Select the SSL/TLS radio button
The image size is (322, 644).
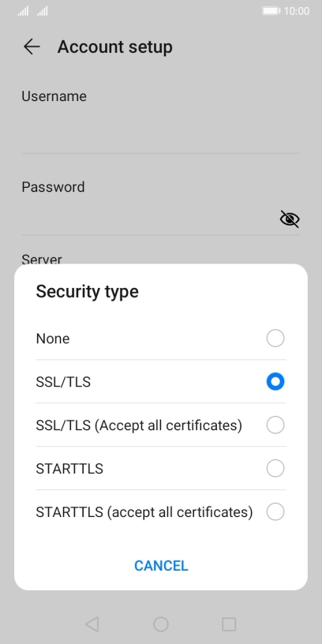[275, 381]
